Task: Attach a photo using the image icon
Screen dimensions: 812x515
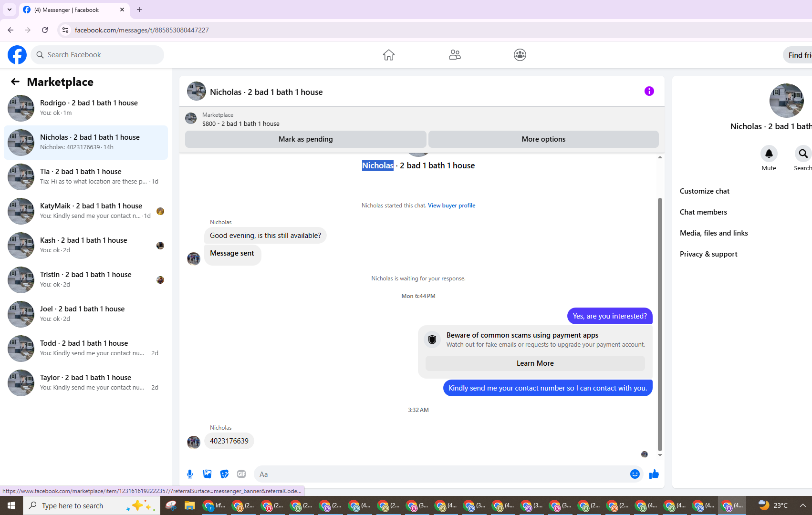Action: click(207, 474)
